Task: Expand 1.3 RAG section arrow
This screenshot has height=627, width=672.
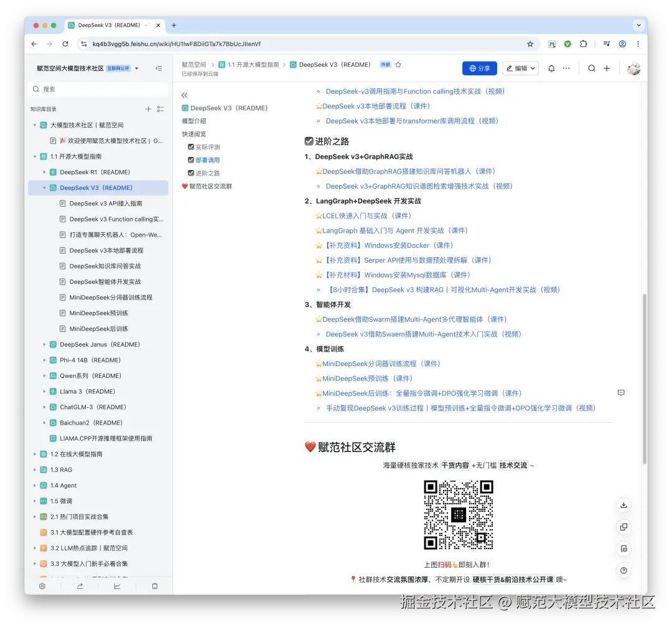Action: click(x=35, y=469)
